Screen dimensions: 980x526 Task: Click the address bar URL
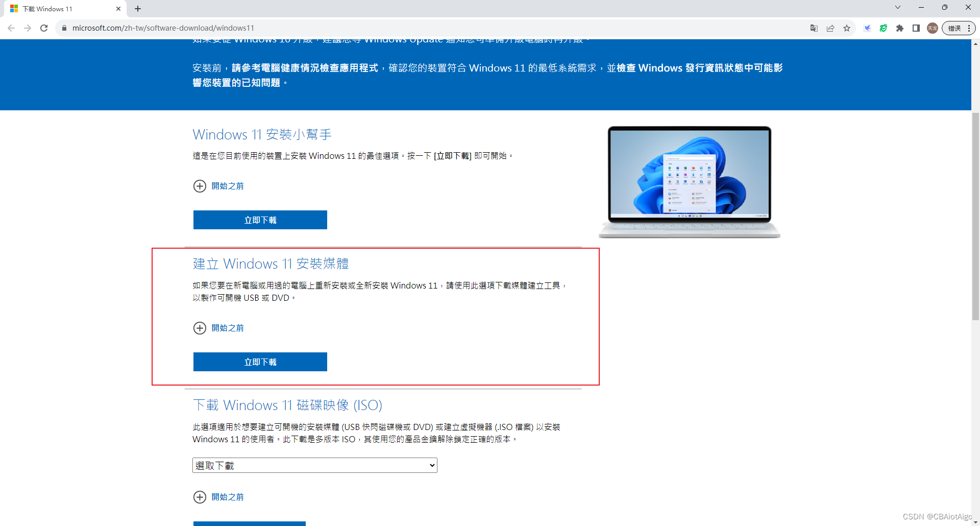pos(163,28)
